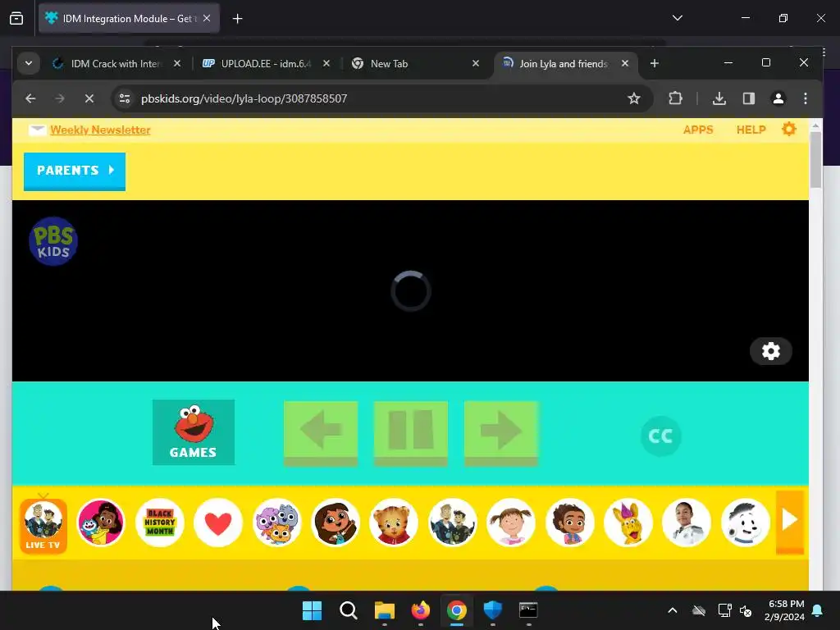Screen dimensions: 840x630
Task: Select the girl in white uniform show icon
Action: pyautogui.click(x=687, y=523)
